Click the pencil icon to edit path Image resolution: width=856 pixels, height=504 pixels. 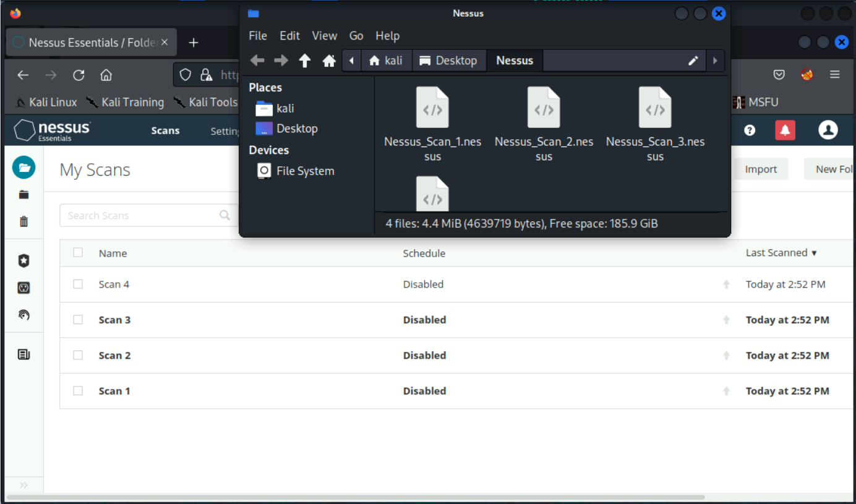click(x=693, y=61)
